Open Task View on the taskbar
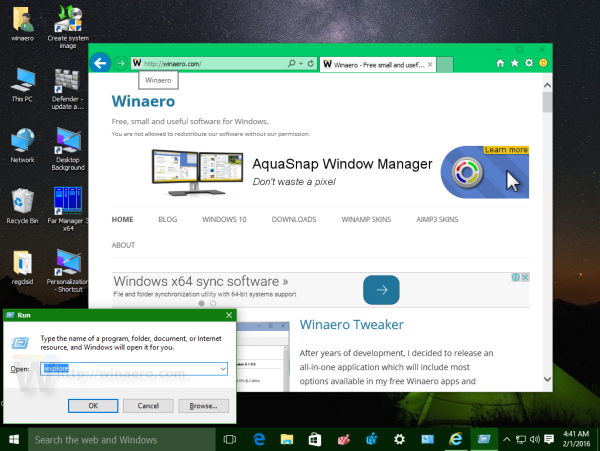Screen dimensions: 600x451 [x=230, y=440]
